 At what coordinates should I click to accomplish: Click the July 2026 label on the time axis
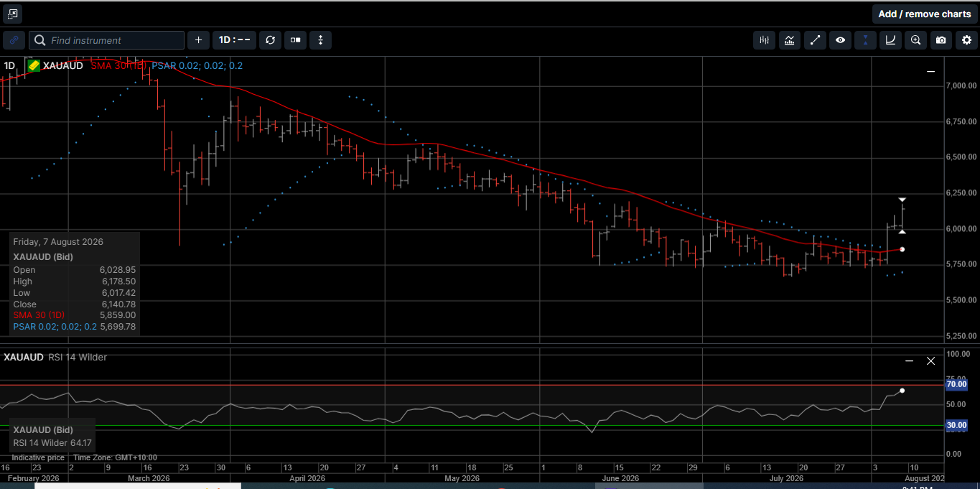[x=786, y=478]
